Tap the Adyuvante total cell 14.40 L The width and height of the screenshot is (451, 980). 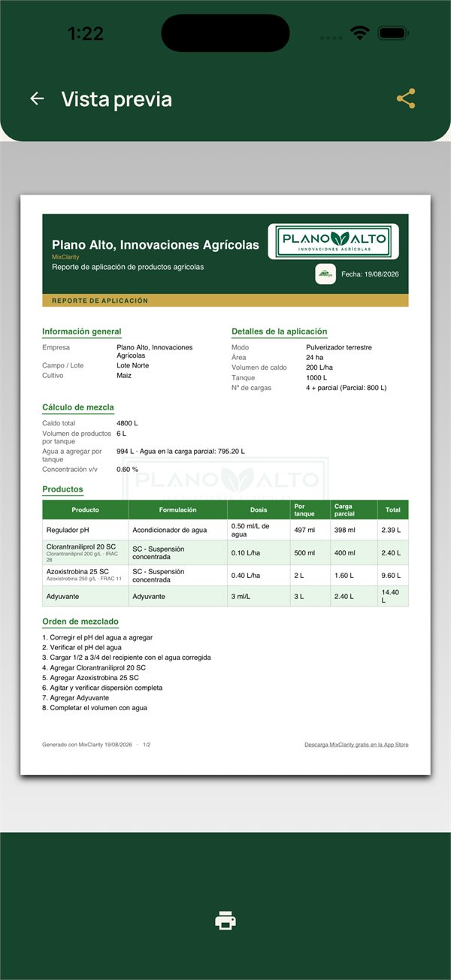coord(392,596)
